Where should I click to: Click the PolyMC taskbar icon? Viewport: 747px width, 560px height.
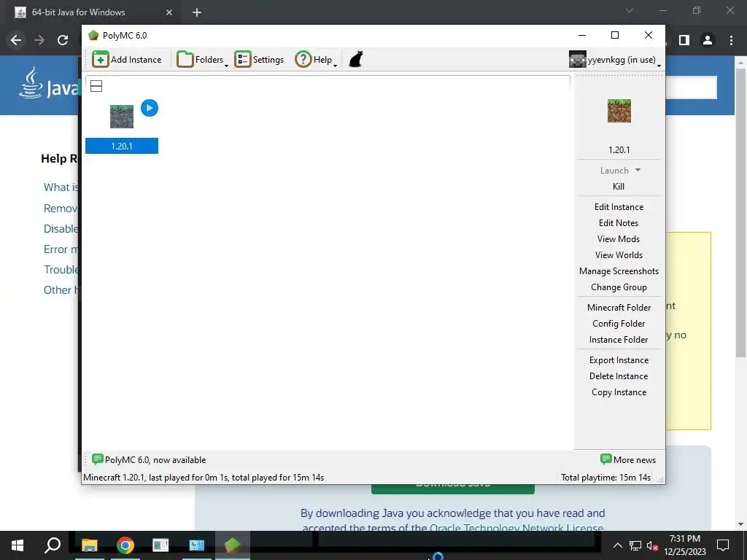233,545
